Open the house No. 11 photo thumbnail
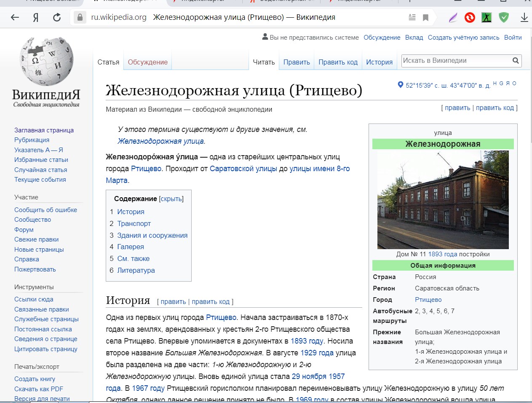This screenshot has height=403, width=532. coord(443,199)
